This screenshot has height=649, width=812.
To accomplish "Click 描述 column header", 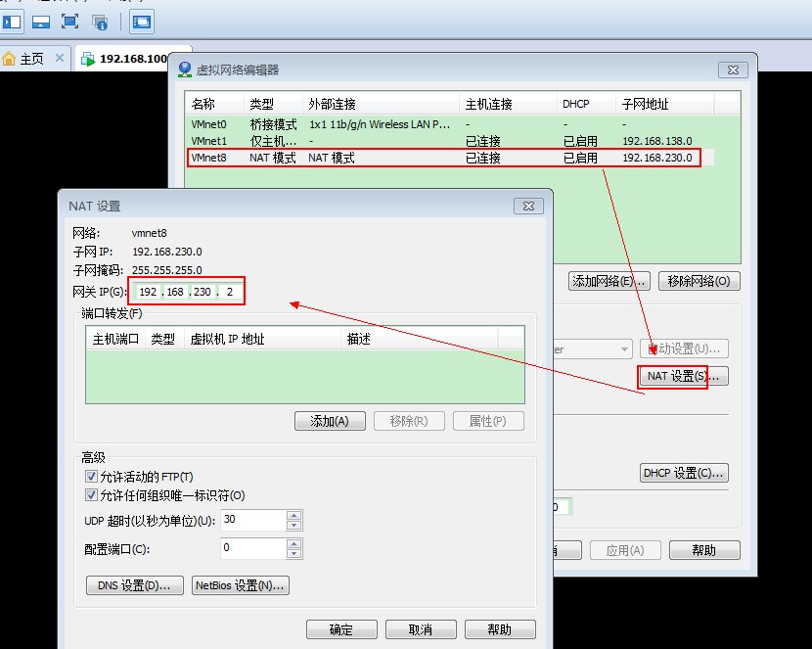I will coord(419,339).
